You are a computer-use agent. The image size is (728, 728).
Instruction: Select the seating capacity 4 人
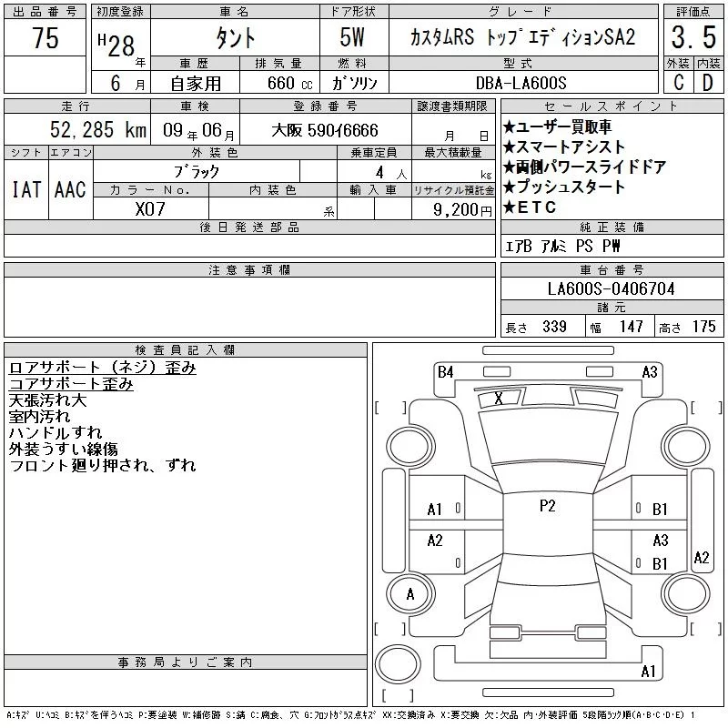[391, 173]
